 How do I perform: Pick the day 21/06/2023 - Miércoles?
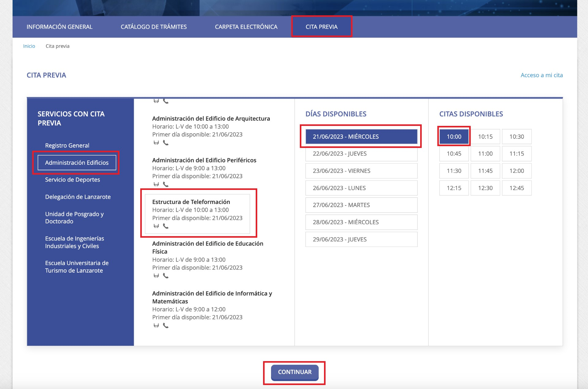[361, 137]
